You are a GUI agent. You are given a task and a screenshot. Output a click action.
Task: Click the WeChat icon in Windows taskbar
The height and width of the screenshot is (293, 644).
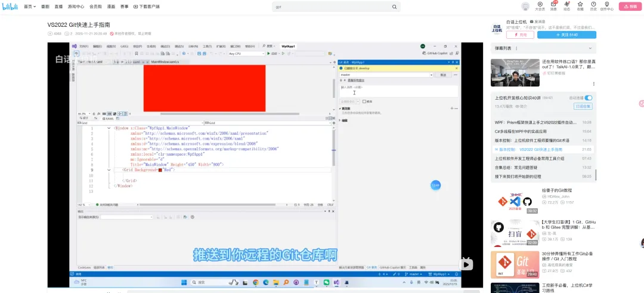(x=327, y=282)
